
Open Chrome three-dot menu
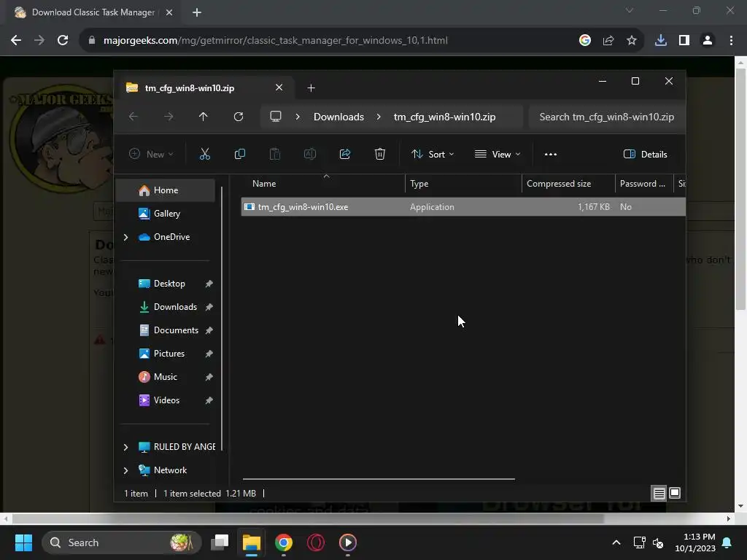[x=731, y=41]
